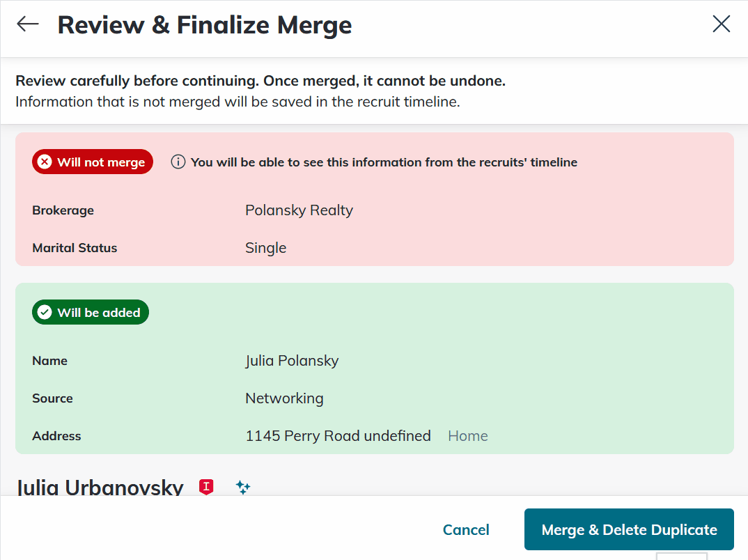Click the Review & Finalize Merge title
Image resolution: width=748 pixels, height=560 pixels.
coord(205,24)
